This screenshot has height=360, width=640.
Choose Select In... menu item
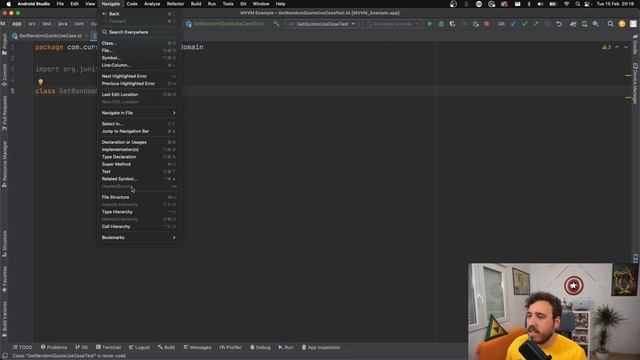click(139, 124)
